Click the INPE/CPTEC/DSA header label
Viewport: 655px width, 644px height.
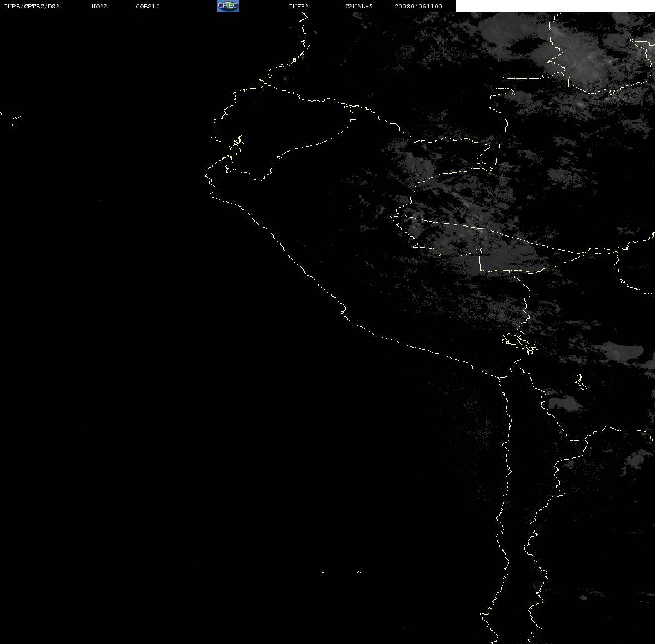(32, 6)
